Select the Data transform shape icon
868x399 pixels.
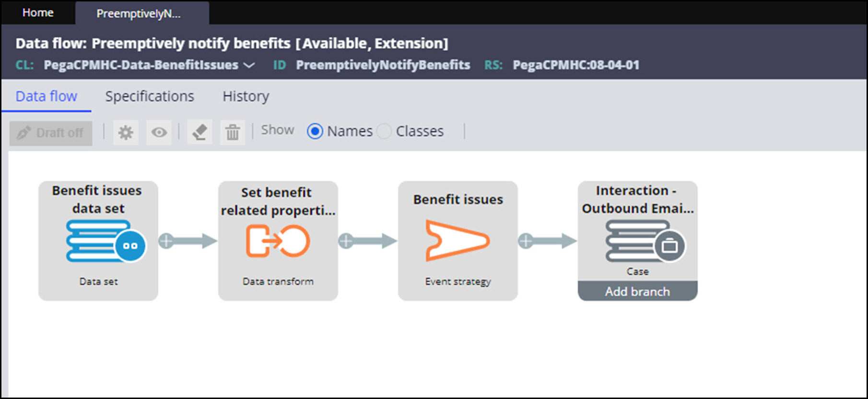[x=278, y=241]
